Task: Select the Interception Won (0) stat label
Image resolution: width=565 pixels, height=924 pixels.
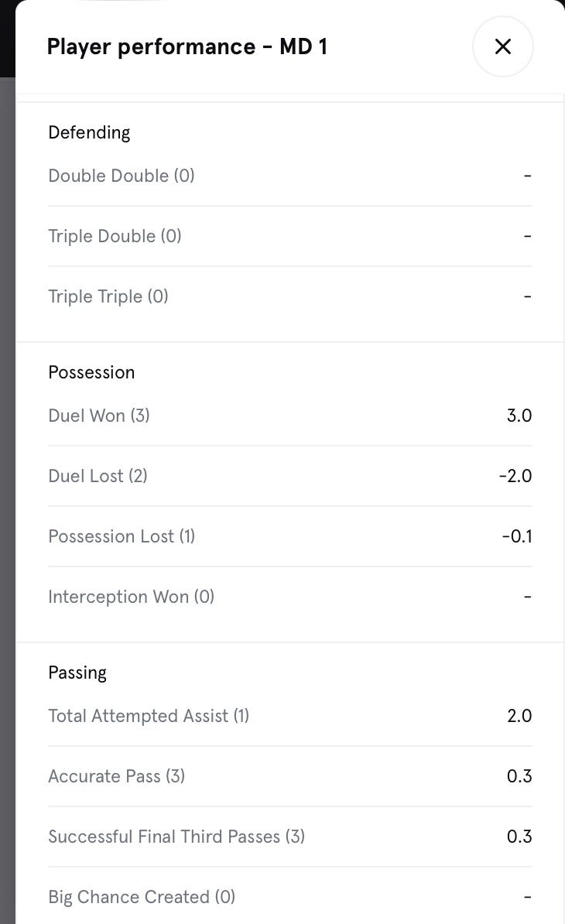Action: [132, 597]
